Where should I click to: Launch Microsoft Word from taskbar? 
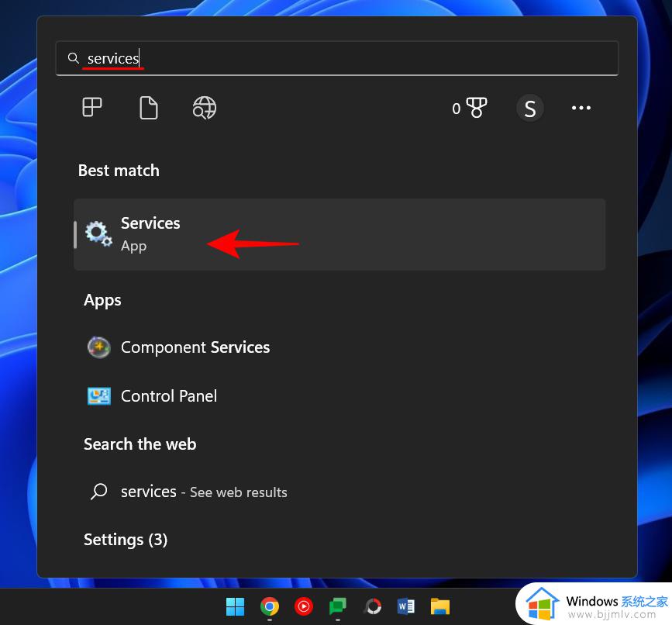tap(406, 606)
